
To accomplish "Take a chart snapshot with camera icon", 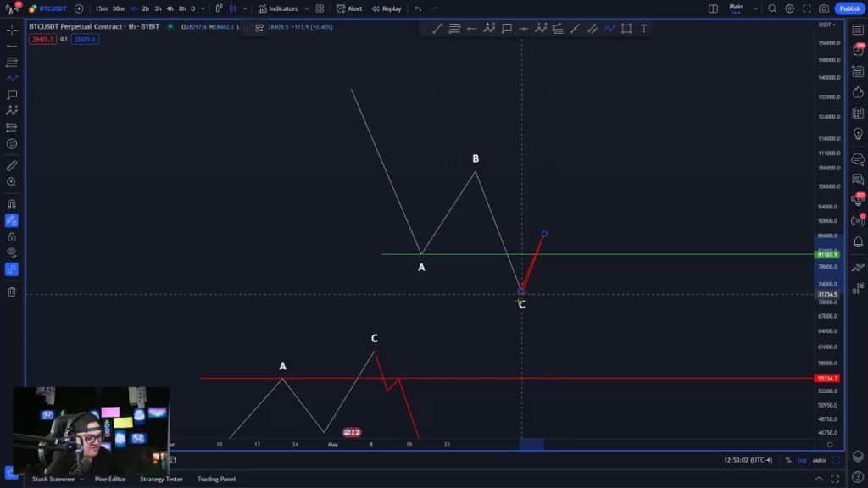I will pos(824,8).
